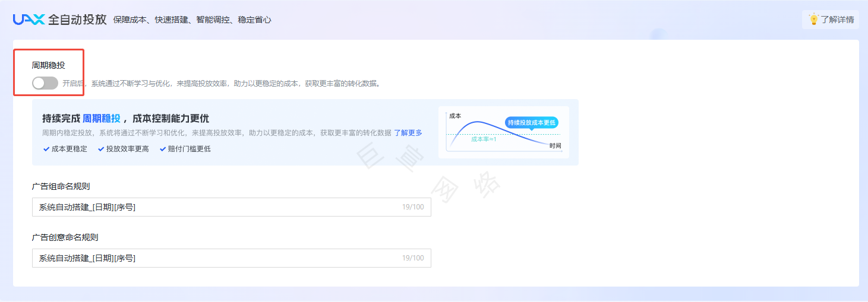This screenshot has height=302, width=868.
Task: Open 了解详情 button
Action: pyautogui.click(x=831, y=20)
